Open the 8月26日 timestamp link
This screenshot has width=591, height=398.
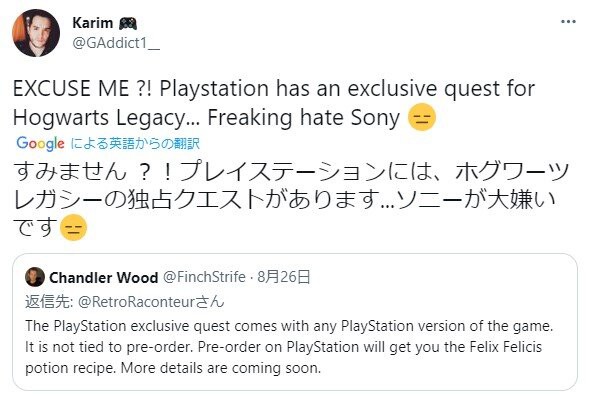pos(284,277)
